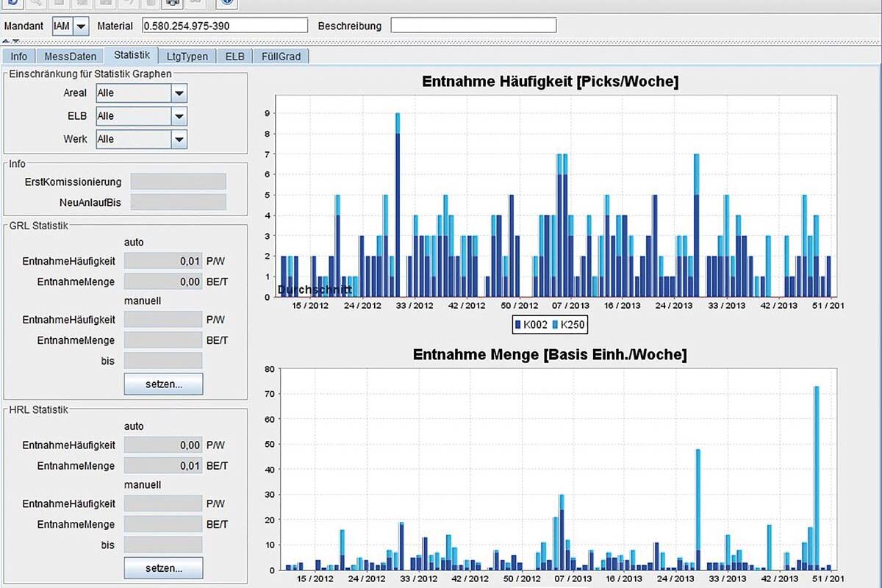
Task: Select the LtgTypen tab
Action: pyautogui.click(x=187, y=57)
